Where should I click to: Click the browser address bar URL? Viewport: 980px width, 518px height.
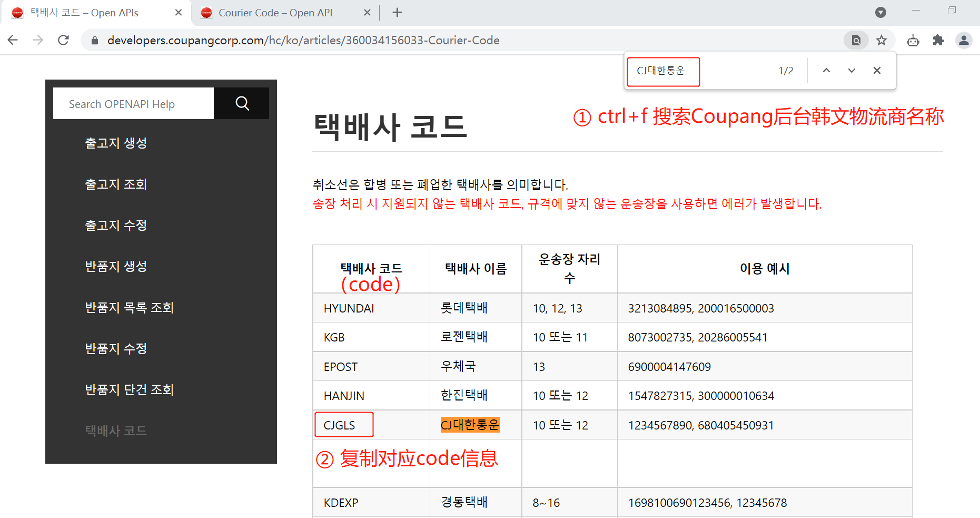pyautogui.click(x=303, y=40)
